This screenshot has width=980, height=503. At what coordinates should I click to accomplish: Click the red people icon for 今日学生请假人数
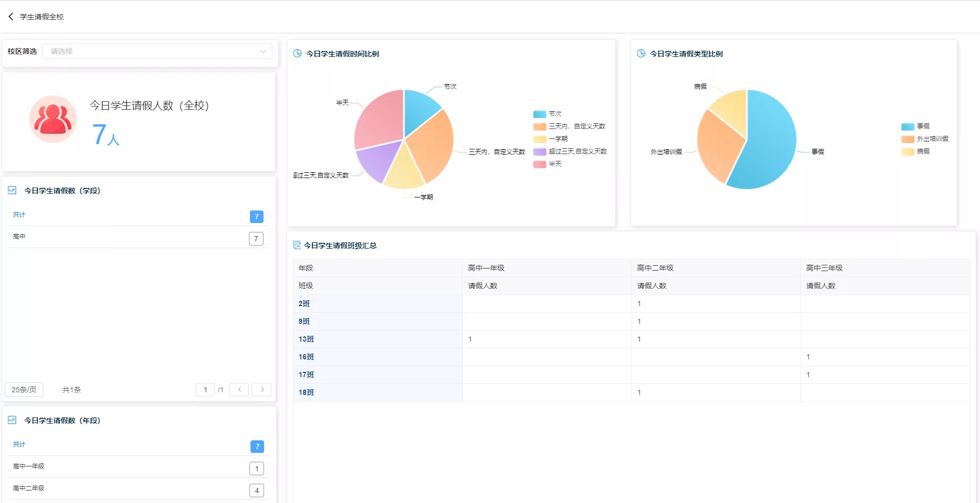[x=53, y=119]
